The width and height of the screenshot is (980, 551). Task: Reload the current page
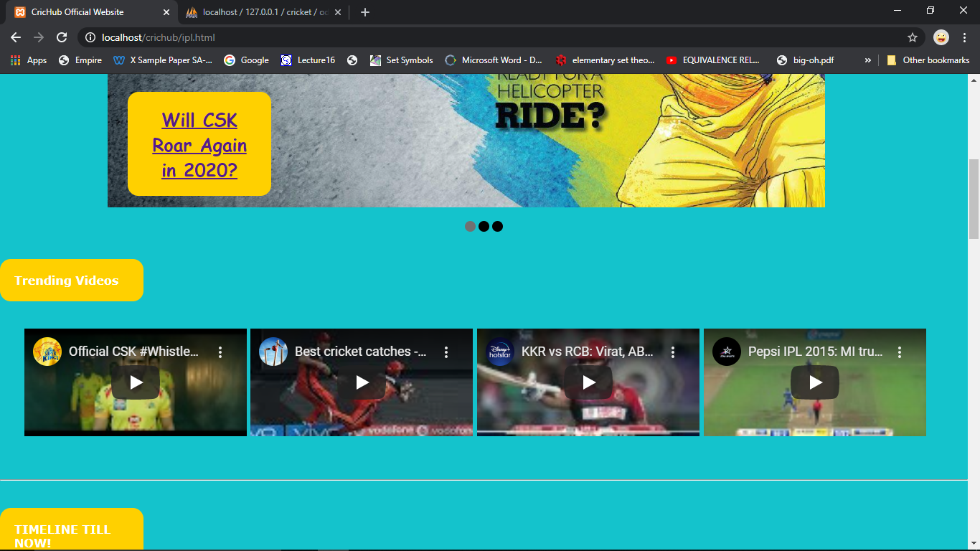(62, 37)
